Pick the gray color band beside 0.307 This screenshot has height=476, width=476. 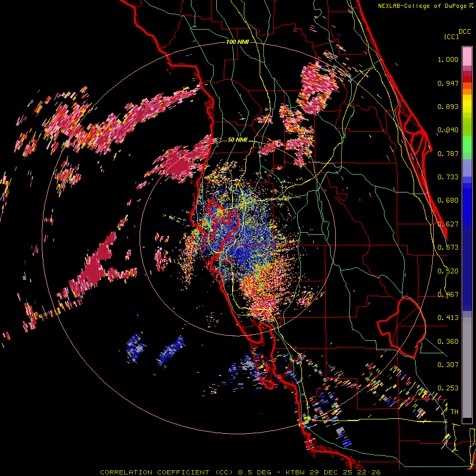tap(467, 368)
